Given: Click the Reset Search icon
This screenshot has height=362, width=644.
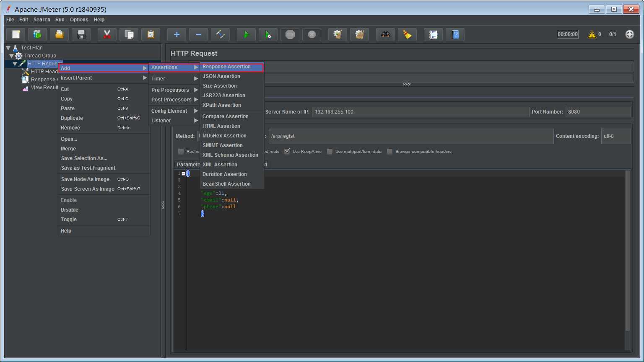Looking at the screenshot, I should (408, 34).
